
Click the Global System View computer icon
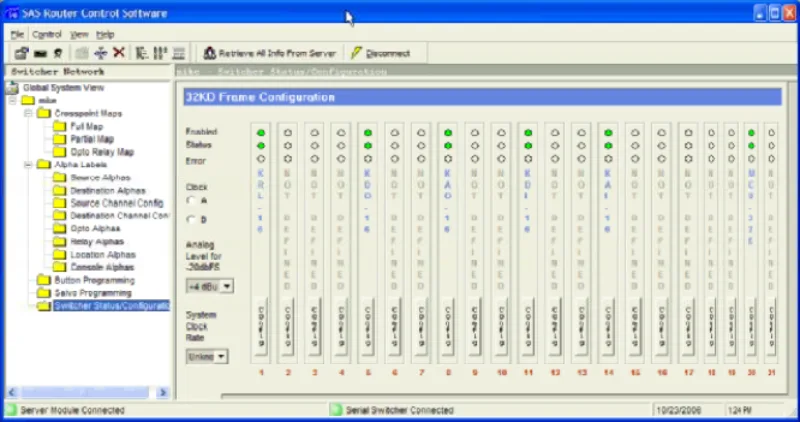pos(12,88)
